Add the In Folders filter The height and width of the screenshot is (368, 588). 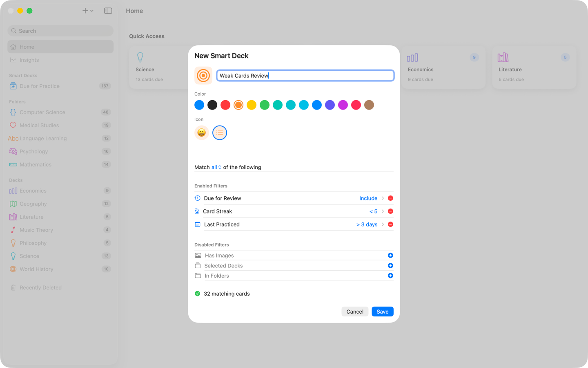tap(390, 276)
